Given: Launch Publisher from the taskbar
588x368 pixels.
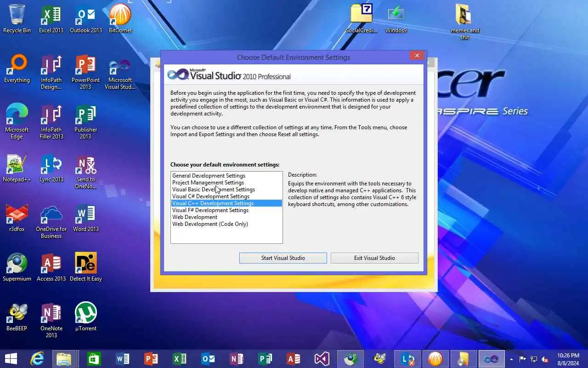Looking at the screenshot, I should click(265, 359).
